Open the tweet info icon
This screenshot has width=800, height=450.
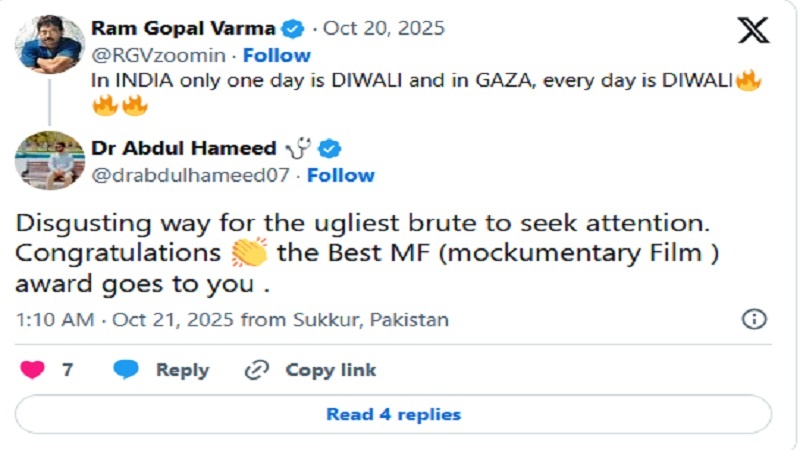click(753, 319)
